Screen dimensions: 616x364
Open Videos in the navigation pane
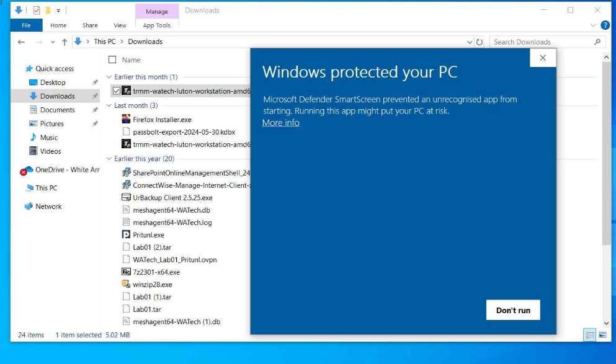coord(50,151)
